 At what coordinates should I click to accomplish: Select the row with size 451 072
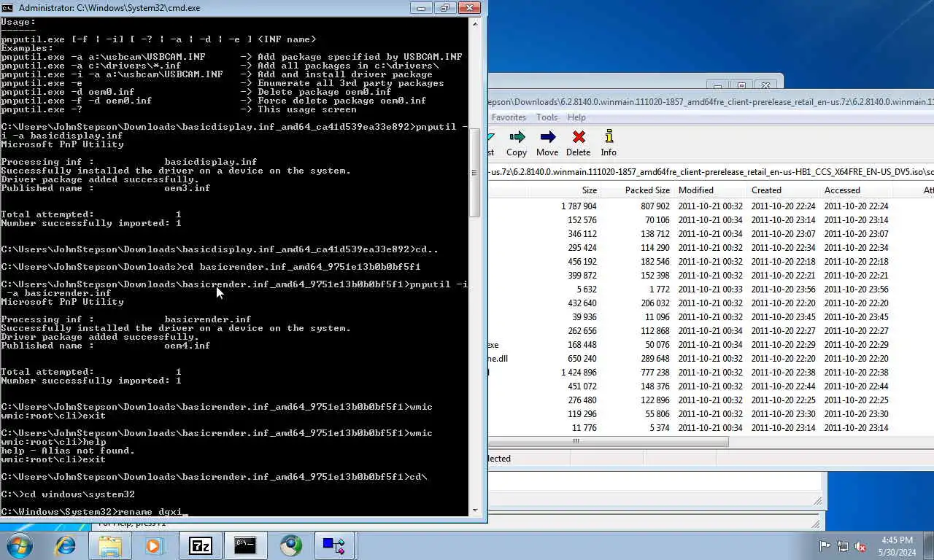pos(711,386)
